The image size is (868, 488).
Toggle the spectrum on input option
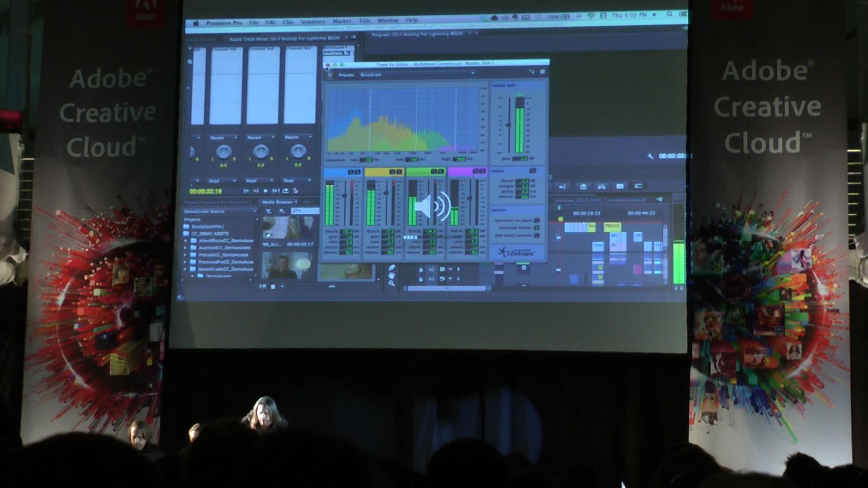pyautogui.click(x=537, y=221)
